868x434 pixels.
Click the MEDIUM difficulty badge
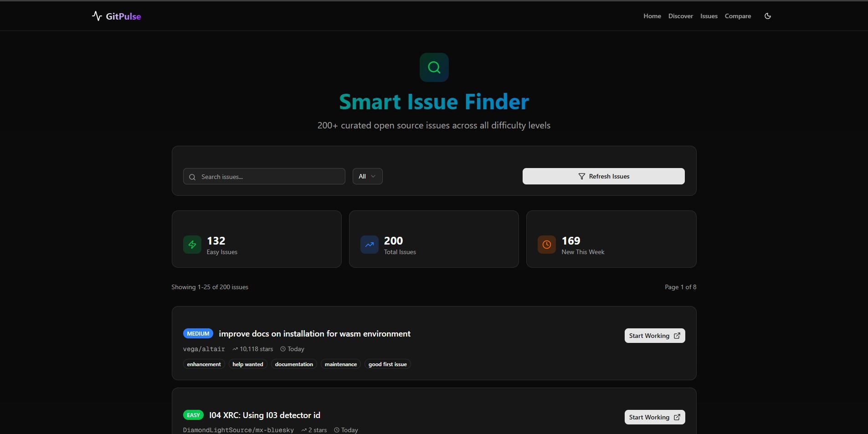coord(198,333)
